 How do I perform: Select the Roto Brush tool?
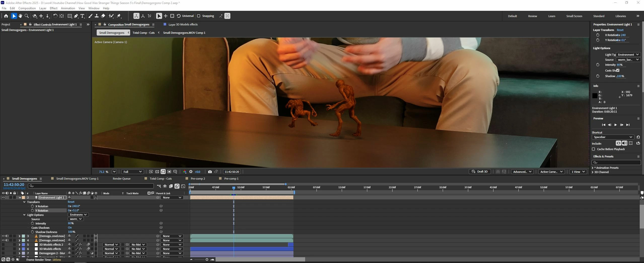[x=111, y=16]
